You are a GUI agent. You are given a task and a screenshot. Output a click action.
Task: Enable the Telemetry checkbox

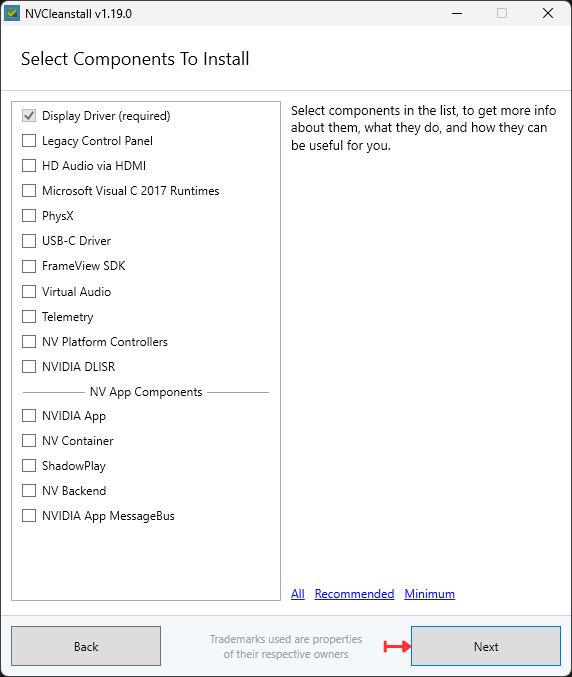29,317
